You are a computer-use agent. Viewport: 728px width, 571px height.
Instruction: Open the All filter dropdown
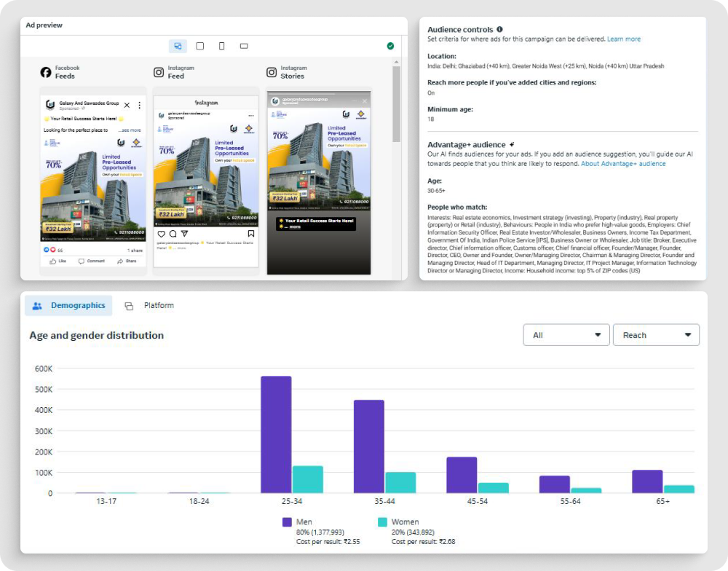[x=566, y=335]
